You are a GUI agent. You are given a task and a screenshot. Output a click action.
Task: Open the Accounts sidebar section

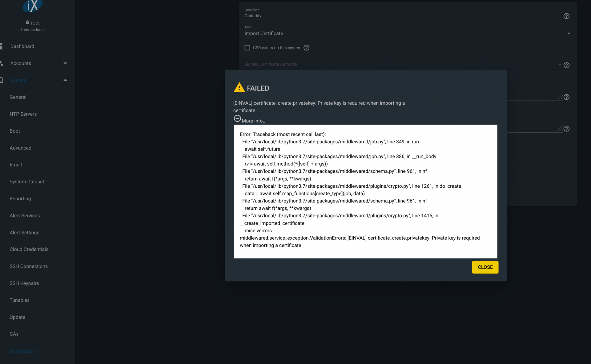click(21, 63)
